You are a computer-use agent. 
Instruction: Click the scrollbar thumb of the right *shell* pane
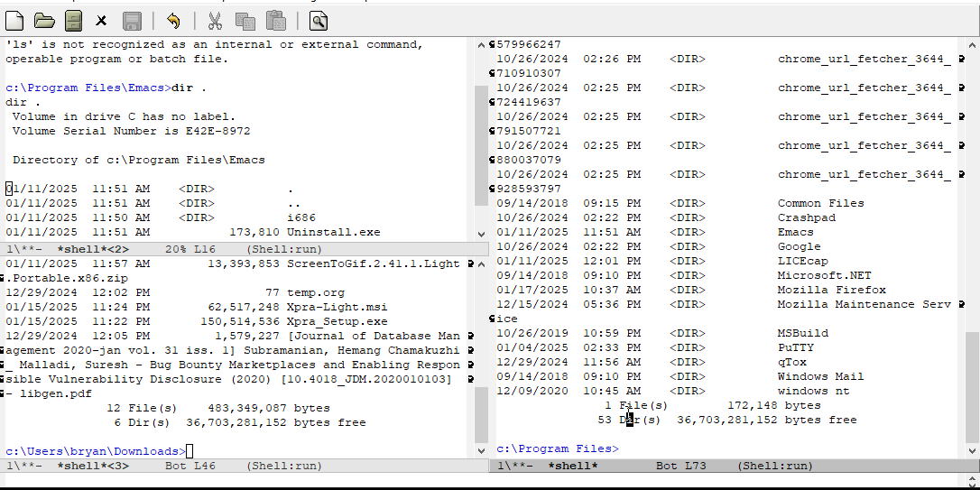[972, 387]
